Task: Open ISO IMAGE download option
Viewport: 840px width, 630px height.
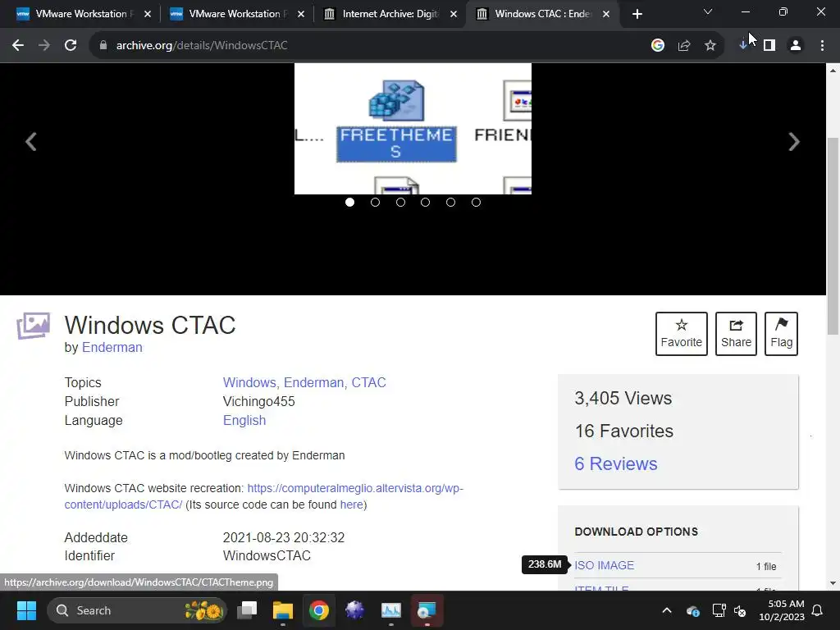Action: coord(605,565)
